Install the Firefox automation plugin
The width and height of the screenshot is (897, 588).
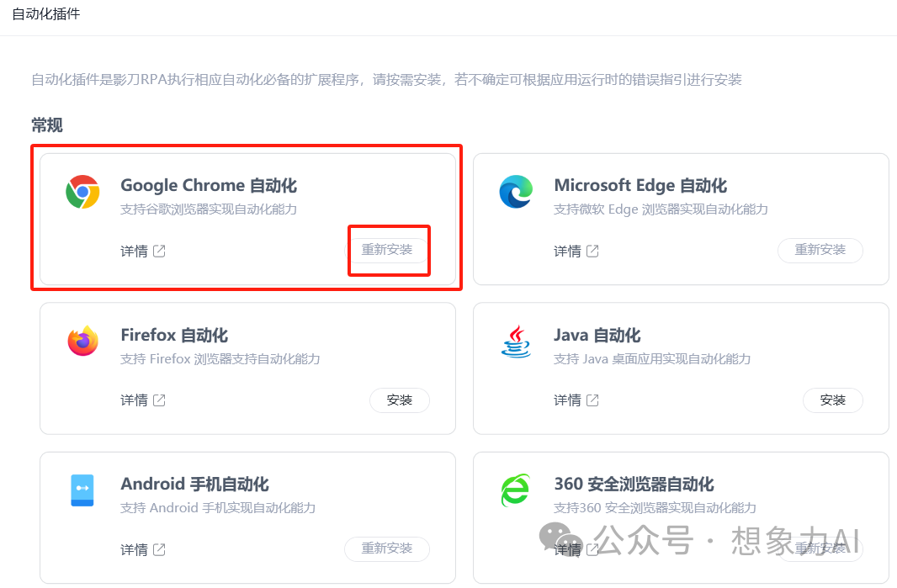click(400, 400)
